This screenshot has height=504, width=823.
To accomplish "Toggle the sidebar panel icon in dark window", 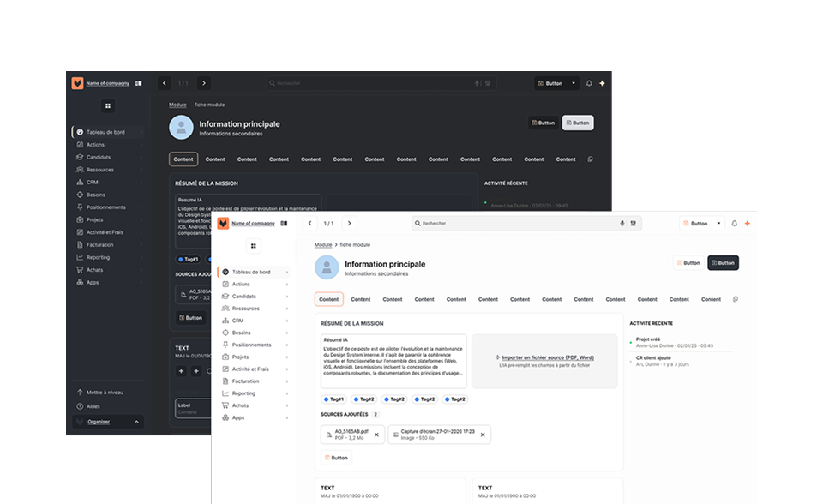I will click(x=139, y=83).
